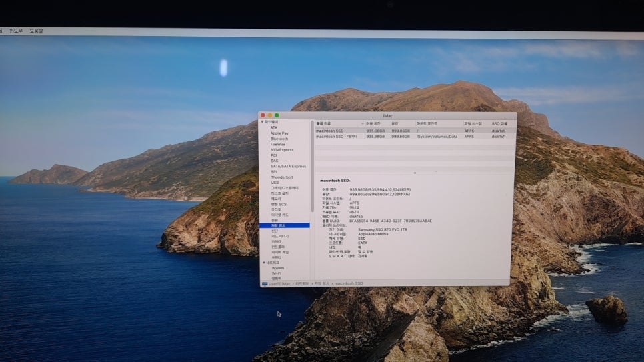644x362 pixels.
Task: Select the macintosh SSD volume table row
Action: [415, 131]
